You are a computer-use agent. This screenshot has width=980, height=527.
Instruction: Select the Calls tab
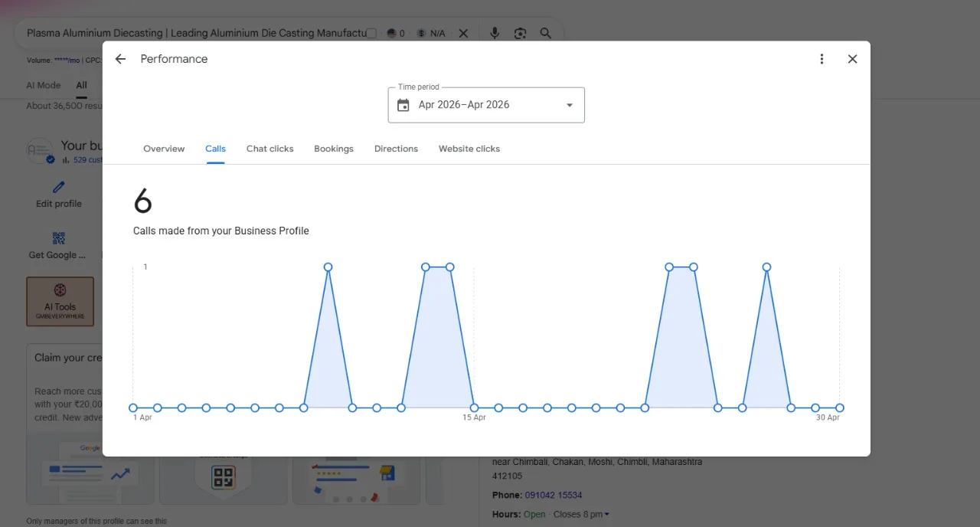(215, 149)
